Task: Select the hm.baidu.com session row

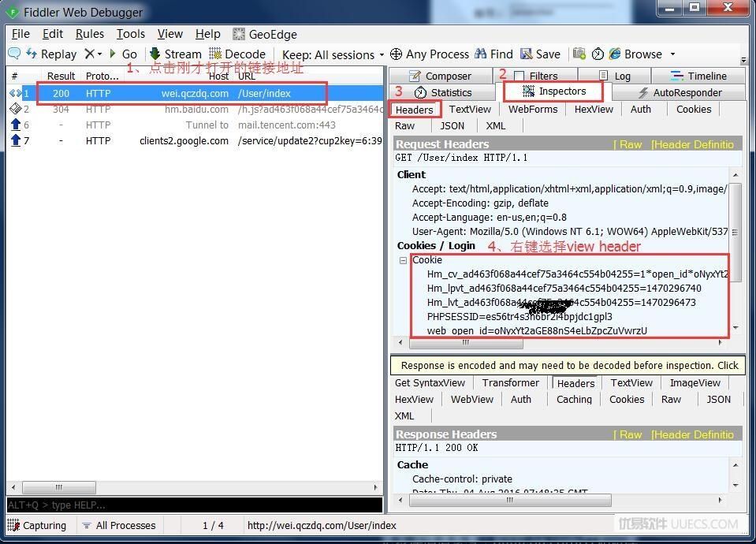Action: coord(196,110)
